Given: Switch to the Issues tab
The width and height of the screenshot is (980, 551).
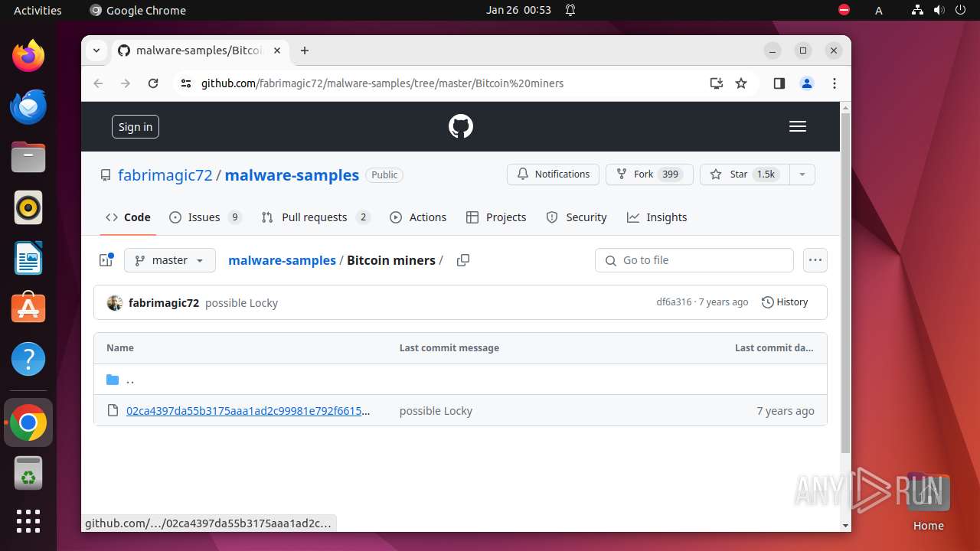Looking at the screenshot, I should (x=205, y=217).
